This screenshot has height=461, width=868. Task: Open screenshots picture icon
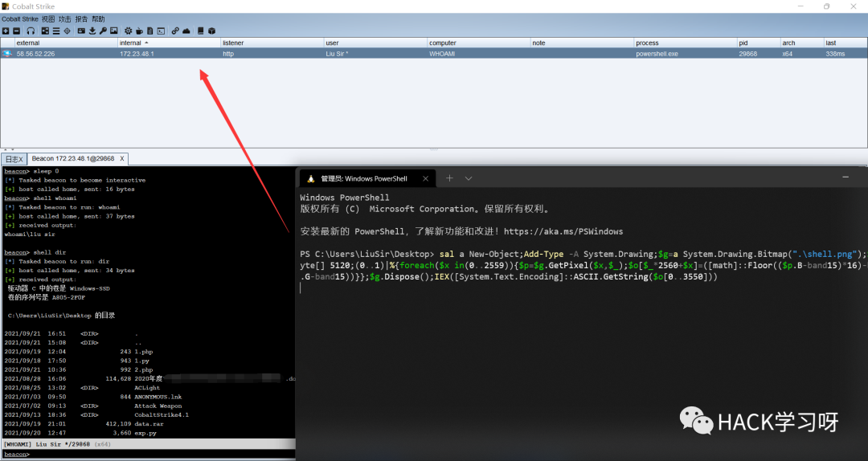(113, 31)
